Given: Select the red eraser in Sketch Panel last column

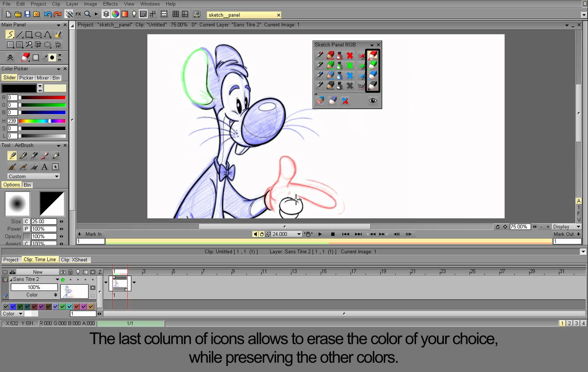Looking at the screenshot, I should click(x=372, y=55).
